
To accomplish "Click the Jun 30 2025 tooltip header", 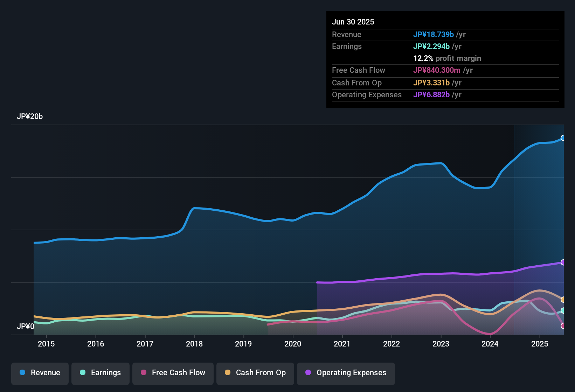I will pyautogui.click(x=353, y=22).
